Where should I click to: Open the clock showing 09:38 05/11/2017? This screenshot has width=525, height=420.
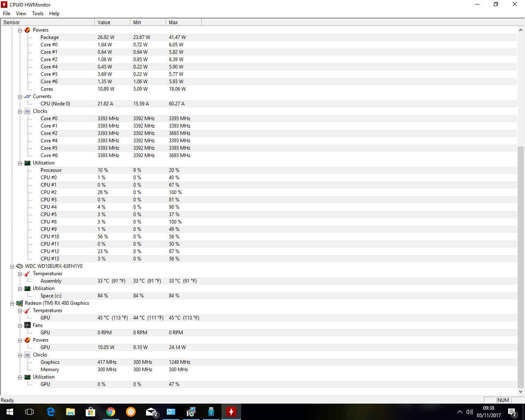(488, 412)
